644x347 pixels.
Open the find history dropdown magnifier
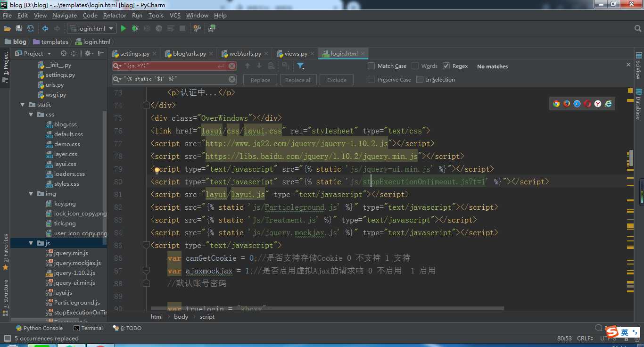[117, 66]
